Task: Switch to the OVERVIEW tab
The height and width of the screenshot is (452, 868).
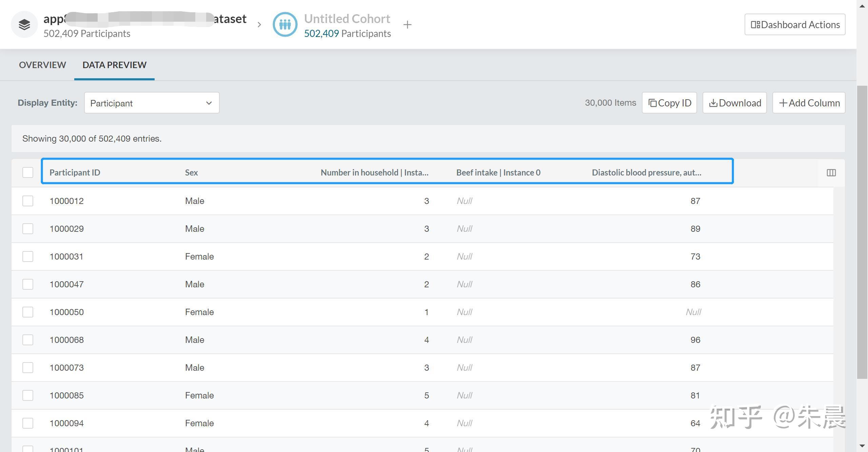Action: point(42,65)
